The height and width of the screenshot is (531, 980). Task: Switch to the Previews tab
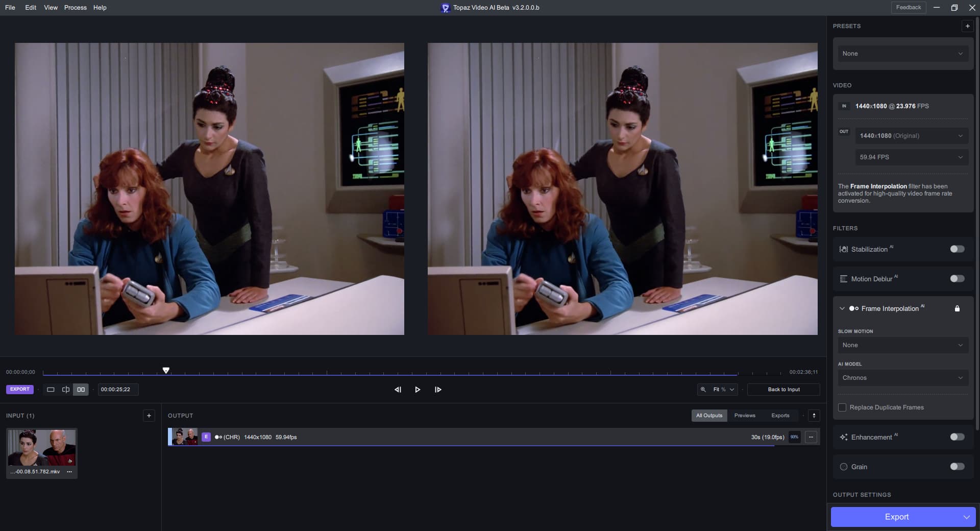click(x=744, y=416)
